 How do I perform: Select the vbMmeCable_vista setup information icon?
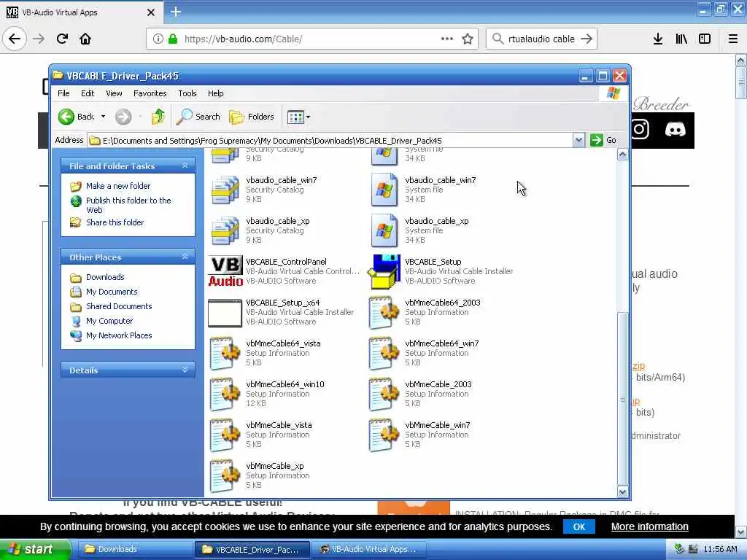coord(225,435)
